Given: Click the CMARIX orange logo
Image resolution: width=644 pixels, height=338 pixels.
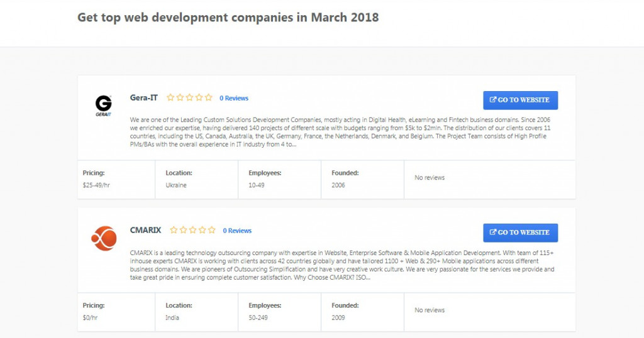Looking at the screenshot, I should click(104, 238).
